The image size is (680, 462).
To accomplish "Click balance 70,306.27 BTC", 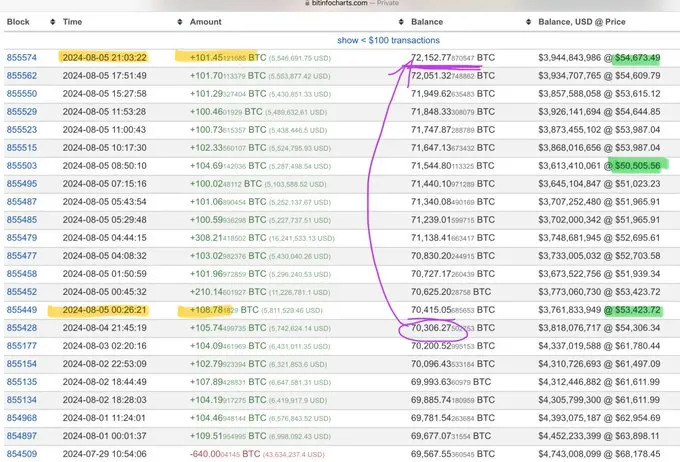I will click(453, 328).
